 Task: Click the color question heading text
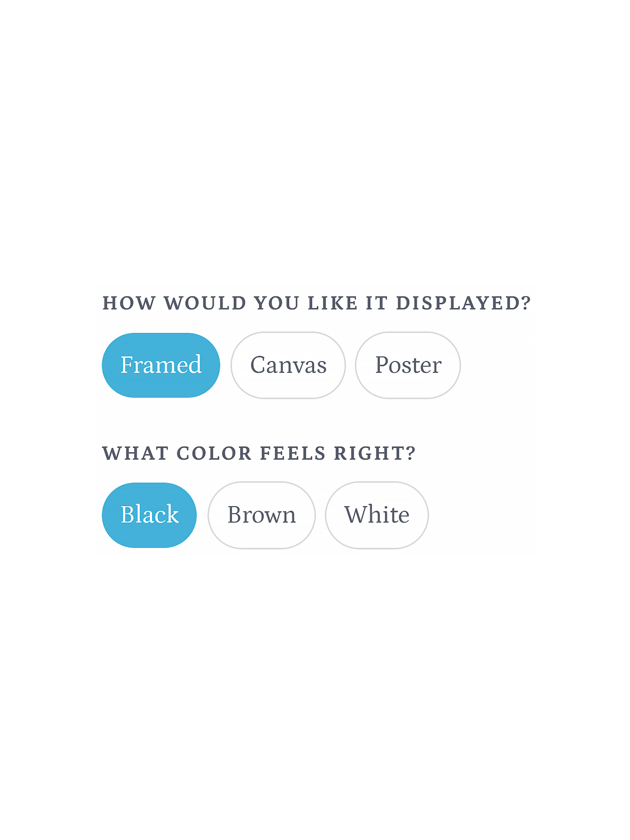[259, 453]
